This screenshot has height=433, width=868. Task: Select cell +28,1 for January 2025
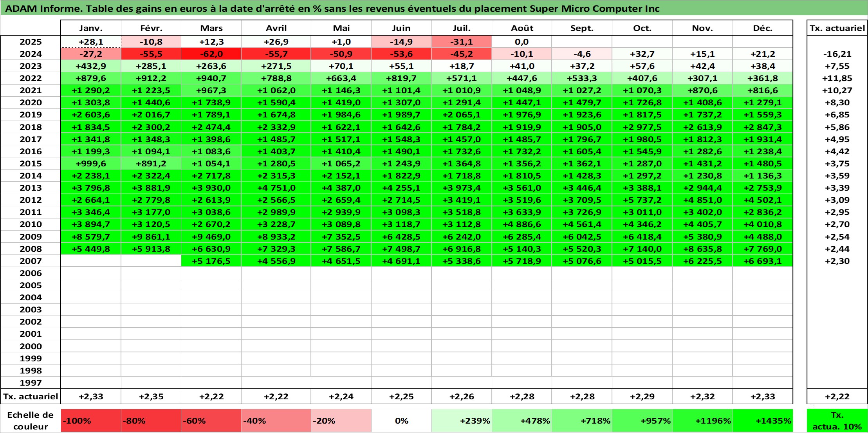(91, 42)
